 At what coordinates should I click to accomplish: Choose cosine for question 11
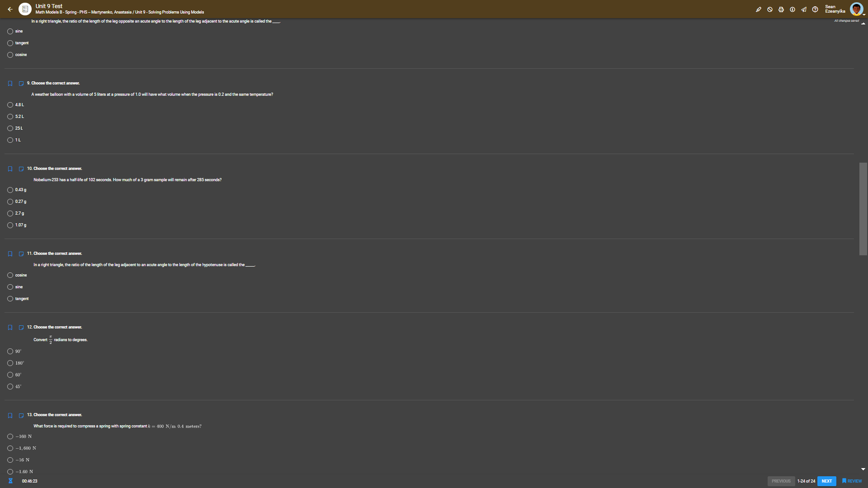[x=10, y=275]
